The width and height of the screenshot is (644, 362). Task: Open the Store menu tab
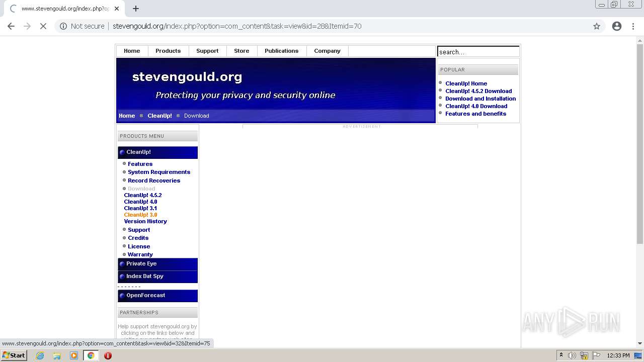tap(242, 51)
